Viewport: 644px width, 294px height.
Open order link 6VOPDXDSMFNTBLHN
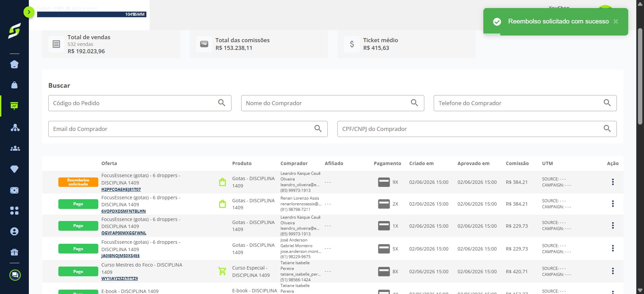pos(123,211)
